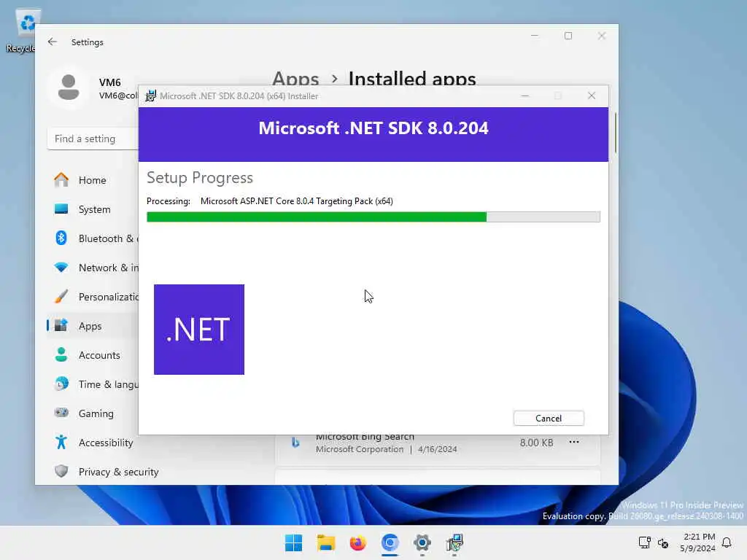Click the 8.00 KB size value
The height and width of the screenshot is (560, 747).
(x=536, y=443)
